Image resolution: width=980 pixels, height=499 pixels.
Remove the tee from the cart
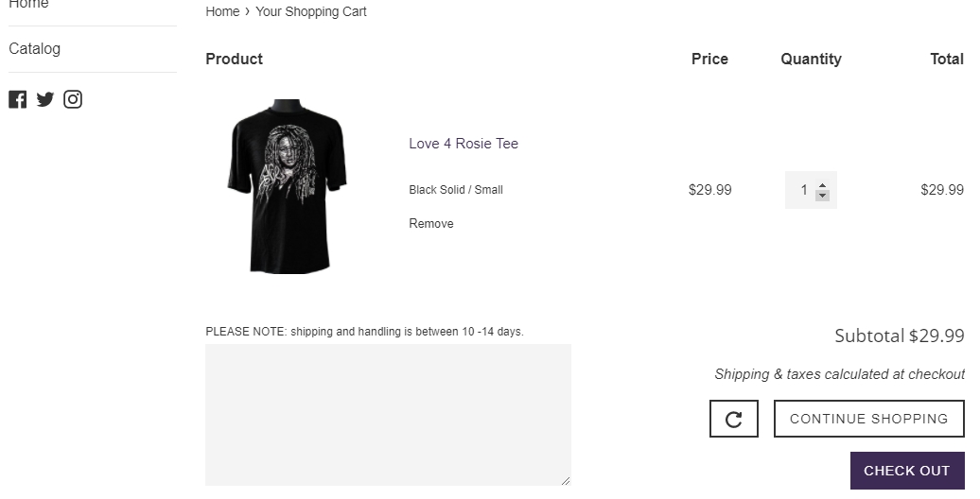[x=431, y=224]
